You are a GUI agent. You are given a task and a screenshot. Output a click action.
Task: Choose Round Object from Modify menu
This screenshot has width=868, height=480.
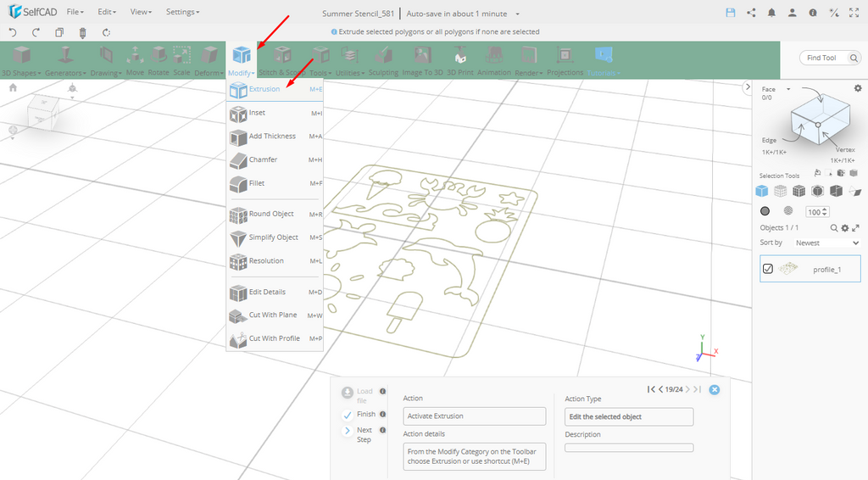275,214
